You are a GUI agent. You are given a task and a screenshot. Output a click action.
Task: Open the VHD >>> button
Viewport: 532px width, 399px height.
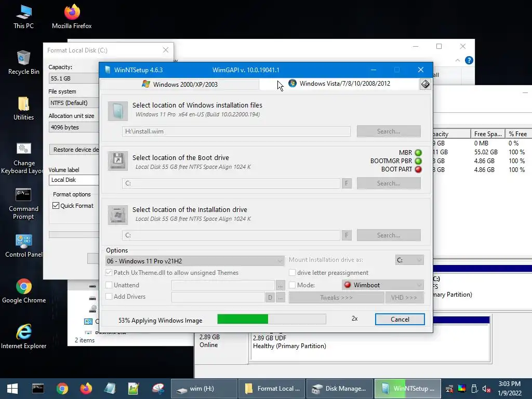[x=404, y=298]
